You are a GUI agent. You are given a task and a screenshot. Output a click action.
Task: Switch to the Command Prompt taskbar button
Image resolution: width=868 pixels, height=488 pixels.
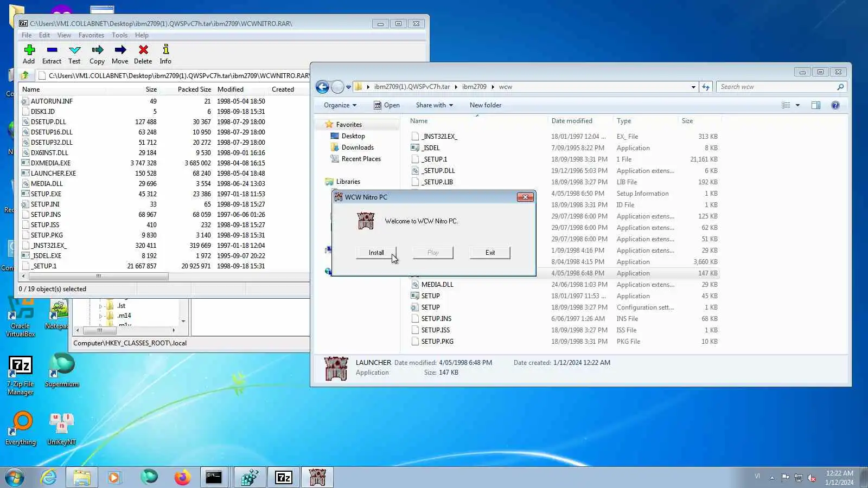tap(214, 477)
